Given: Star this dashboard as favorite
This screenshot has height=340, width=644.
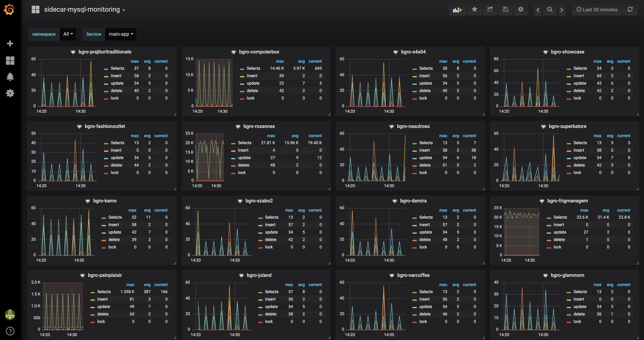Looking at the screenshot, I should pyautogui.click(x=474, y=9).
